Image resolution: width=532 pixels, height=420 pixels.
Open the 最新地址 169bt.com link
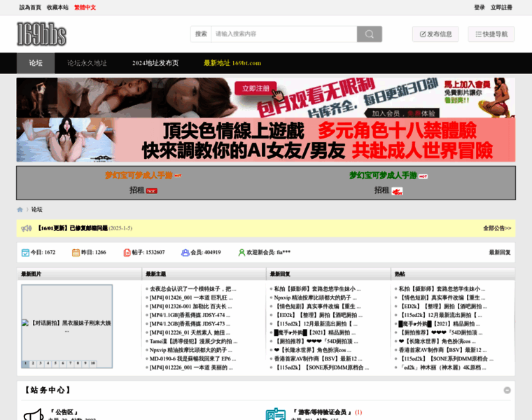pyautogui.click(x=232, y=63)
